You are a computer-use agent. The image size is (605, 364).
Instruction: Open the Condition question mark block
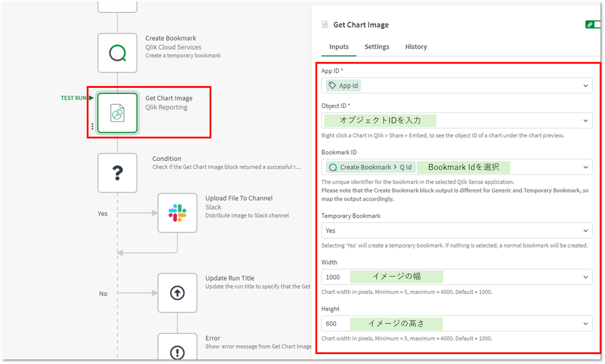[x=117, y=173]
